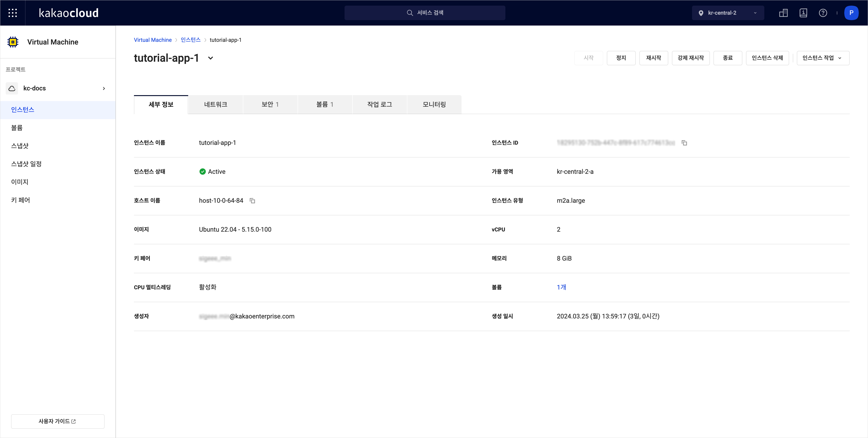Open the apps grid menu icon
Image resolution: width=868 pixels, height=438 pixels.
[x=12, y=13]
